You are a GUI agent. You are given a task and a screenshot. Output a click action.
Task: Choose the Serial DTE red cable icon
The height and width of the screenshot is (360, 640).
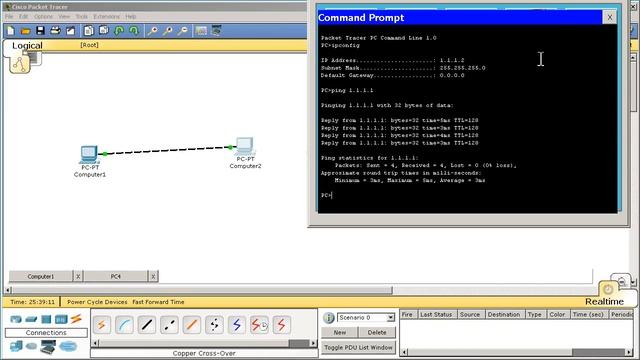coord(281,325)
